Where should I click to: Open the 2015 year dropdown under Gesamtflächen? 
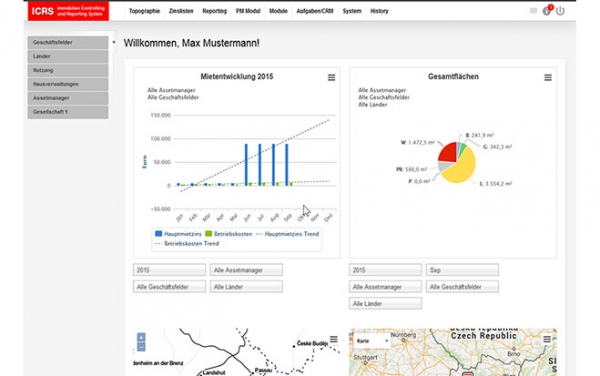pyautogui.click(x=385, y=270)
